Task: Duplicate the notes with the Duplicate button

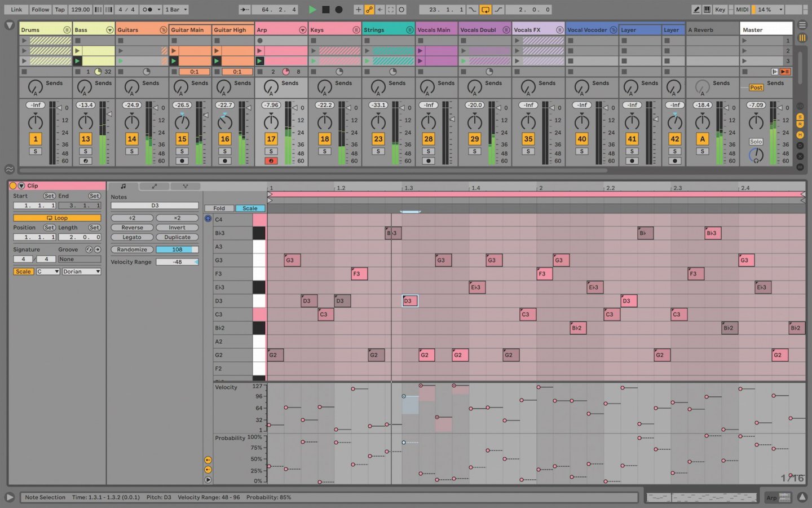Action: pyautogui.click(x=177, y=237)
